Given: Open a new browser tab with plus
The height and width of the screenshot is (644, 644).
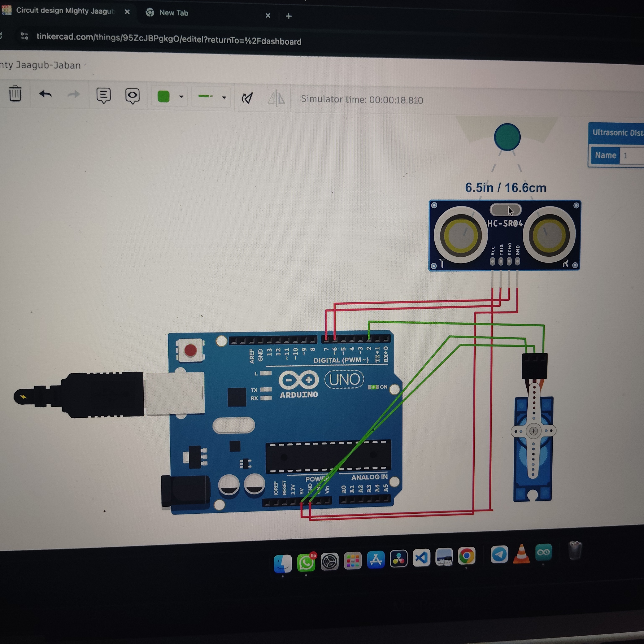Looking at the screenshot, I should (289, 16).
